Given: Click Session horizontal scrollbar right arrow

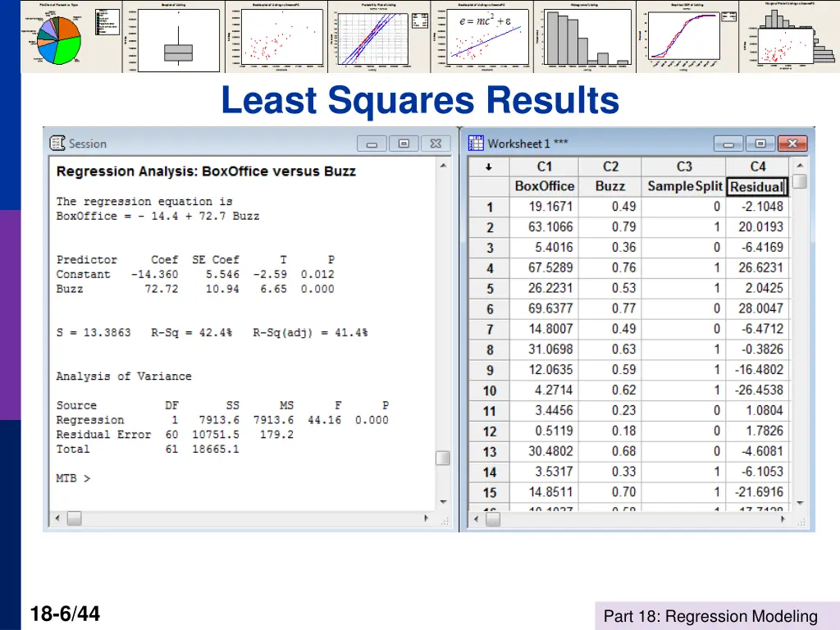Looking at the screenshot, I should (426, 518).
